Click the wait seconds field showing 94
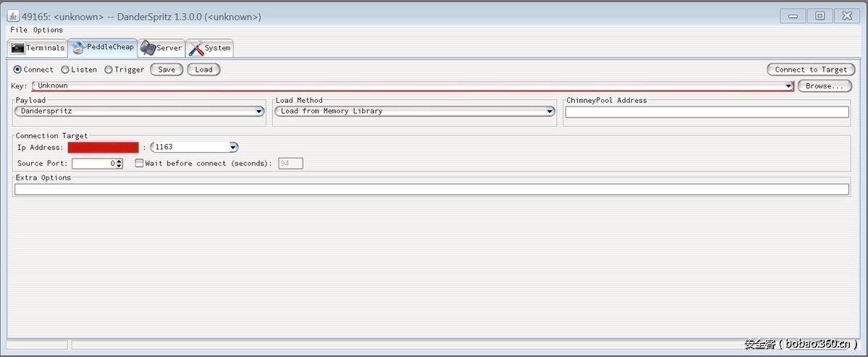Viewport: 868px width, 357px height. coord(290,163)
